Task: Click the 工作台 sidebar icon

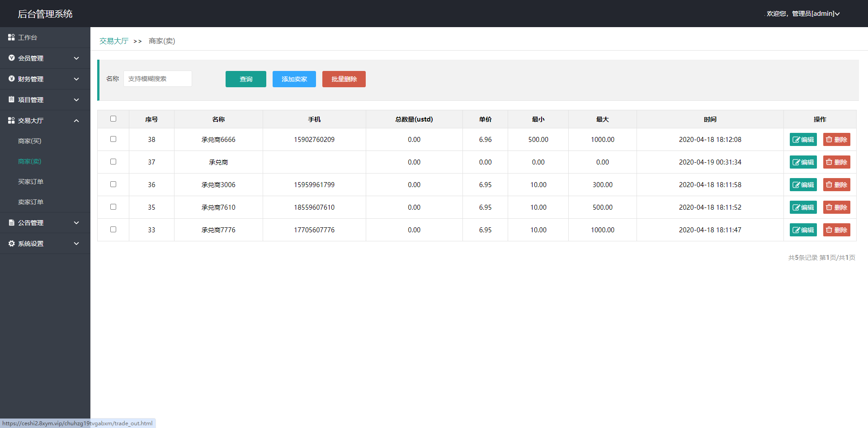Action: tap(11, 37)
